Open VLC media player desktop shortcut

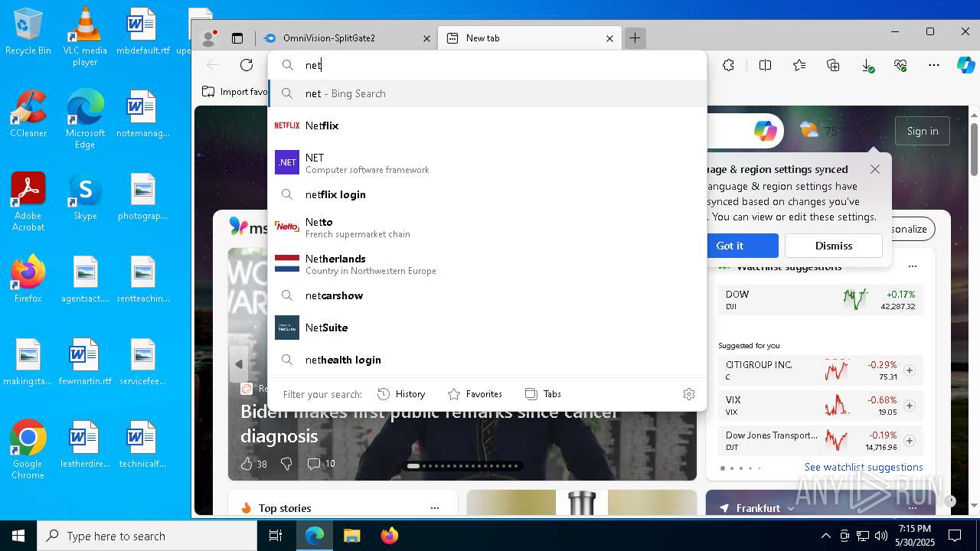click(x=85, y=37)
